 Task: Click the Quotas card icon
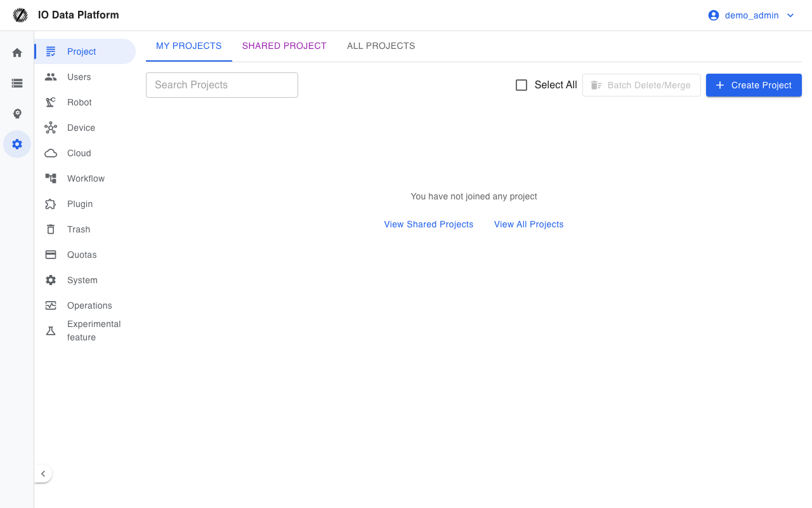click(x=51, y=255)
